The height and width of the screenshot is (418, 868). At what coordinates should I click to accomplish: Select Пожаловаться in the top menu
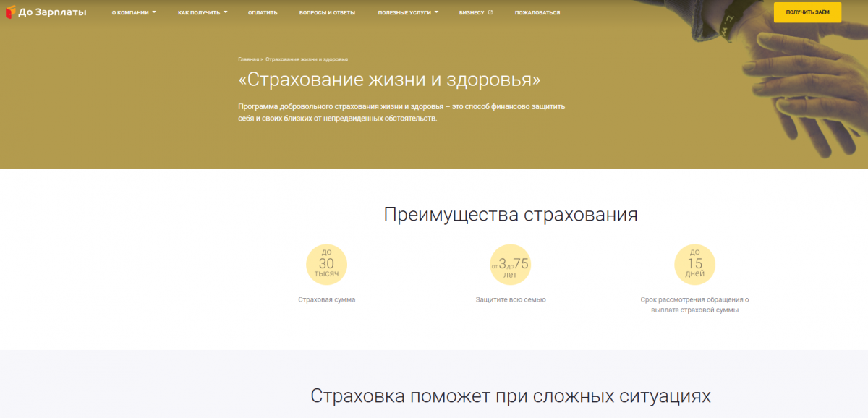[537, 13]
